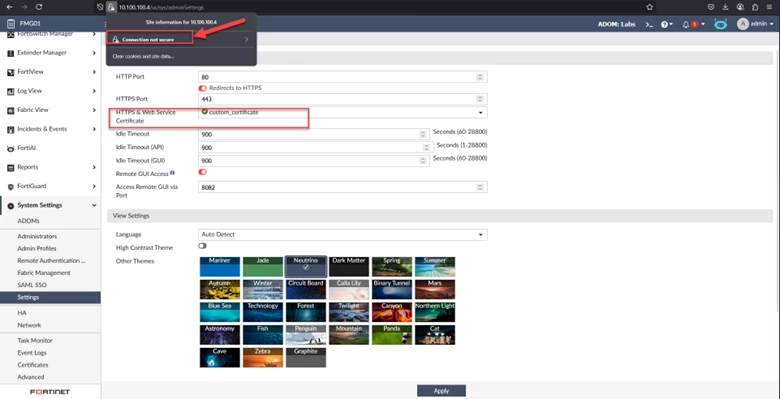Select the Graphite theme swatch

305,358
